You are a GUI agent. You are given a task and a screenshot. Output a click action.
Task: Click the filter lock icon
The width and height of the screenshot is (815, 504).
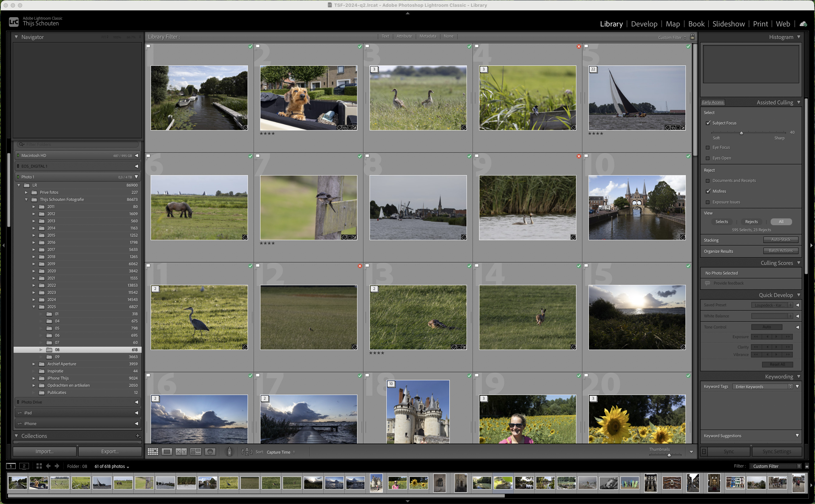pyautogui.click(x=692, y=37)
